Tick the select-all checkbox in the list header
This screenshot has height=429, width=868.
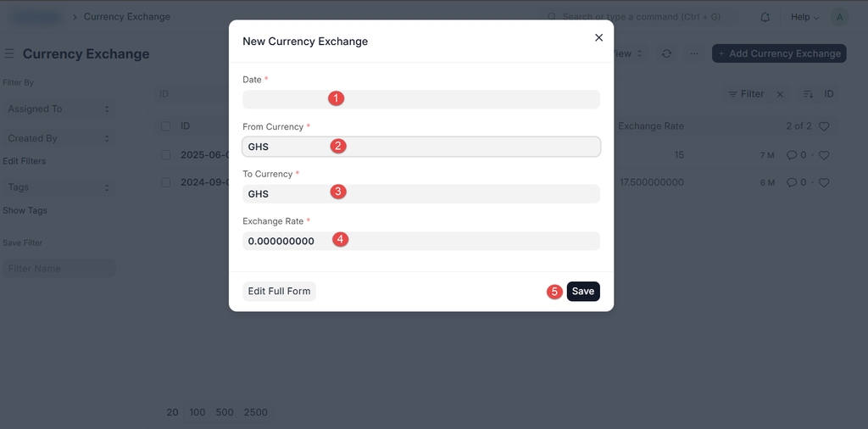coord(166,126)
